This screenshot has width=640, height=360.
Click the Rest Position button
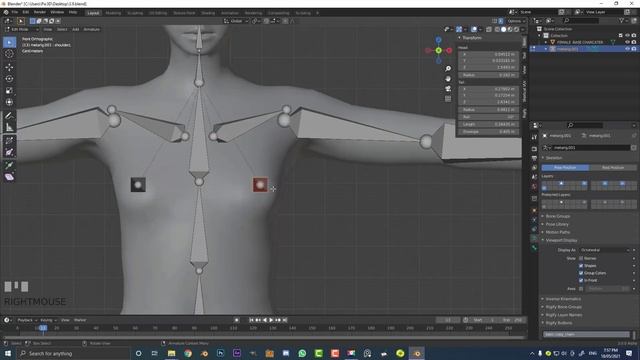tap(613, 168)
